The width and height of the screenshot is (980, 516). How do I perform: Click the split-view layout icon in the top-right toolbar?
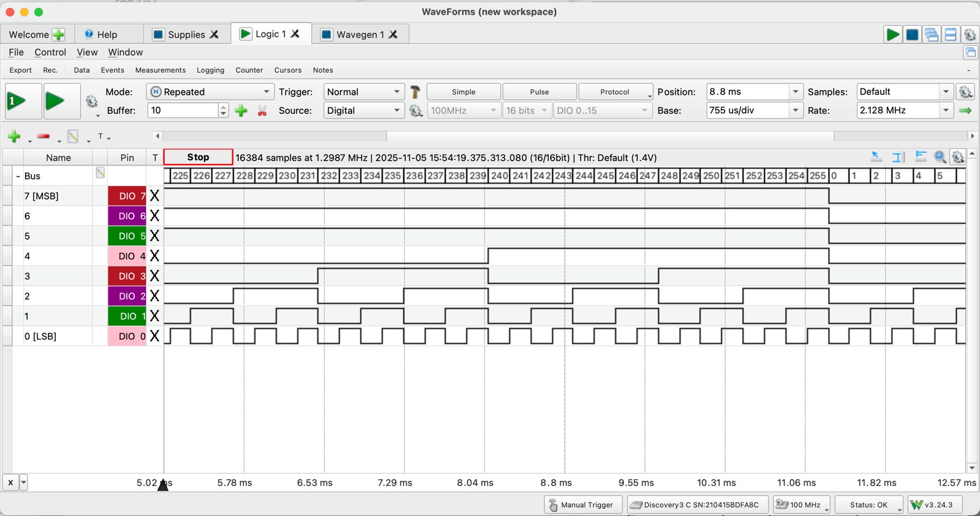(951, 35)
